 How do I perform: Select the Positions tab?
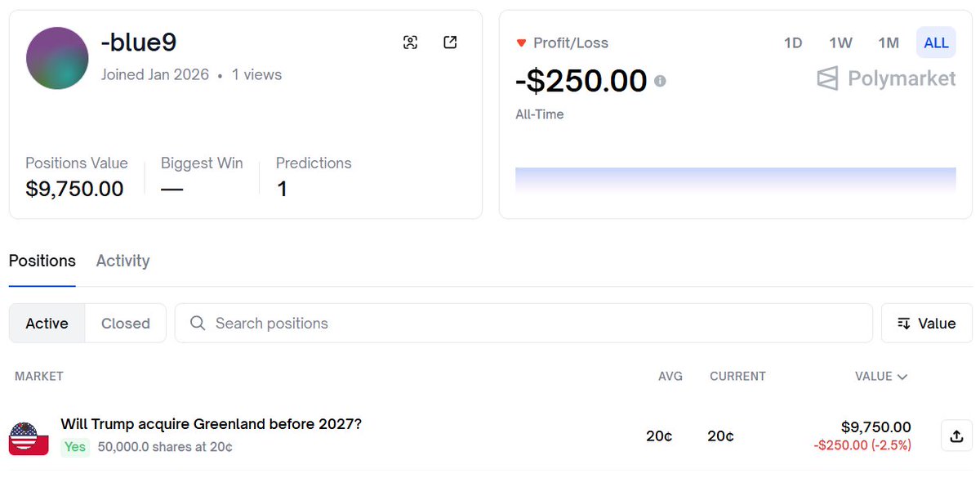42,261
